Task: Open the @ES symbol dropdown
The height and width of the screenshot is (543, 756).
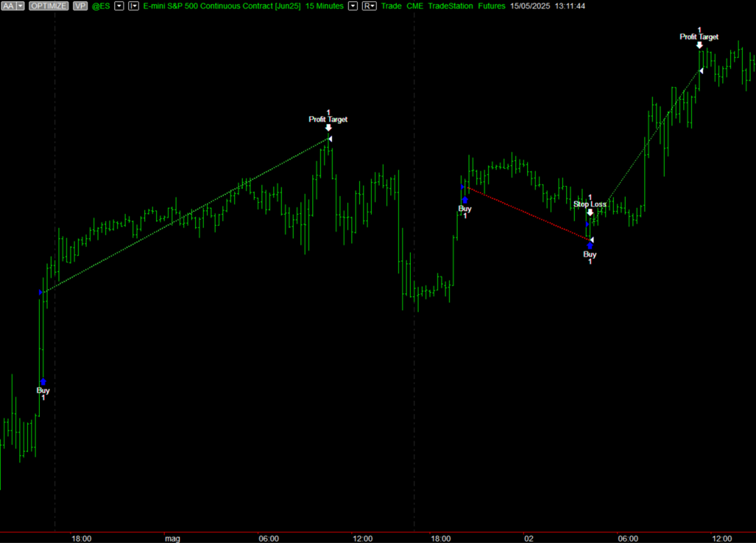Action: click(x=119, y=6)
